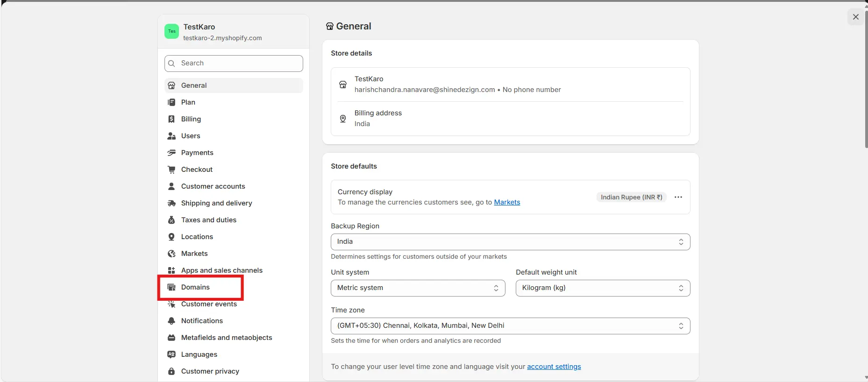868x382 pixels.
Task: Open the account settings link
Action: coord(554,367)
